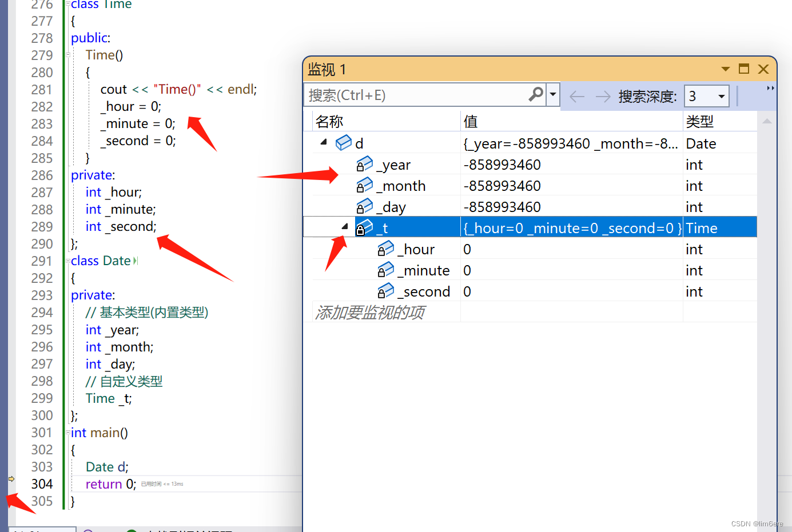
Task: Click code line cout << "Time()" << endl;
Action: pos(179,90)
